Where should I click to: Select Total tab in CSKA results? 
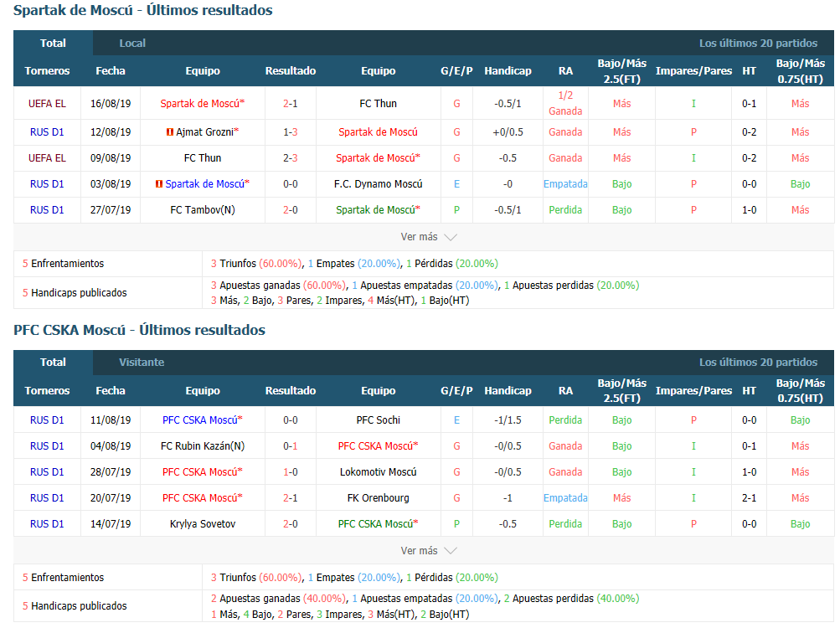53,363
